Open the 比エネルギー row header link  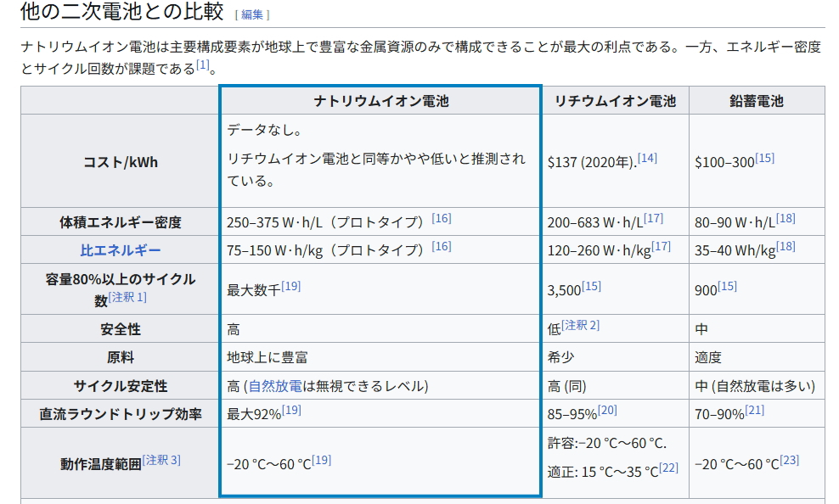point(121,250)
